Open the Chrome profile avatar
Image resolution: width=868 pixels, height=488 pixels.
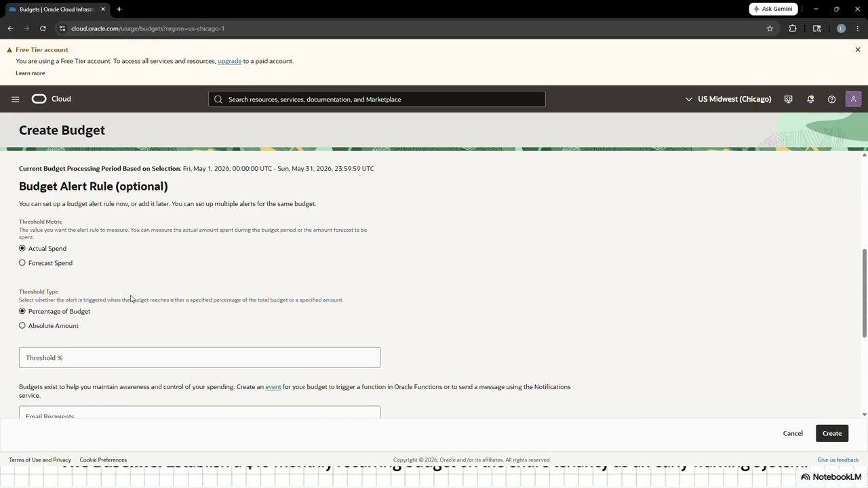[841, 28]
